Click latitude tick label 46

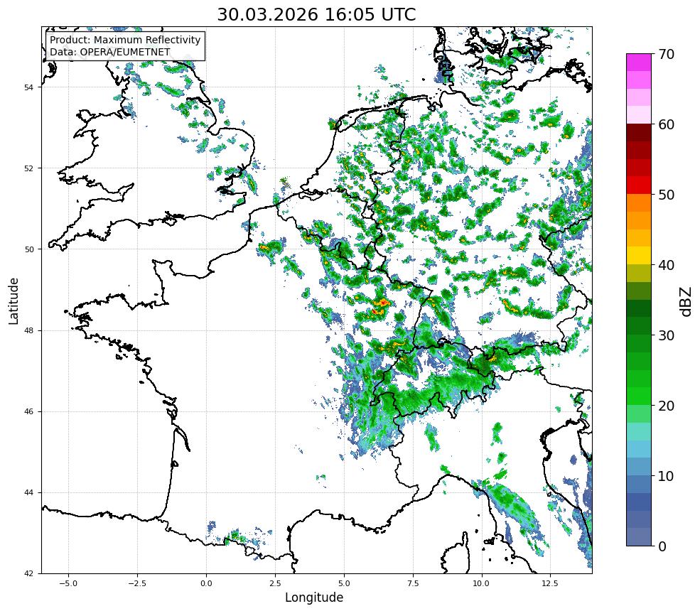[x=28, y=412]
